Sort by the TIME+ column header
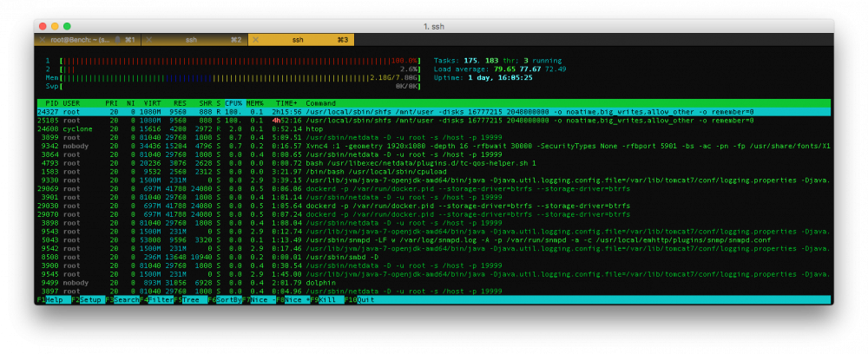Viewport: 868px width, 354px height. pos(286,103)
